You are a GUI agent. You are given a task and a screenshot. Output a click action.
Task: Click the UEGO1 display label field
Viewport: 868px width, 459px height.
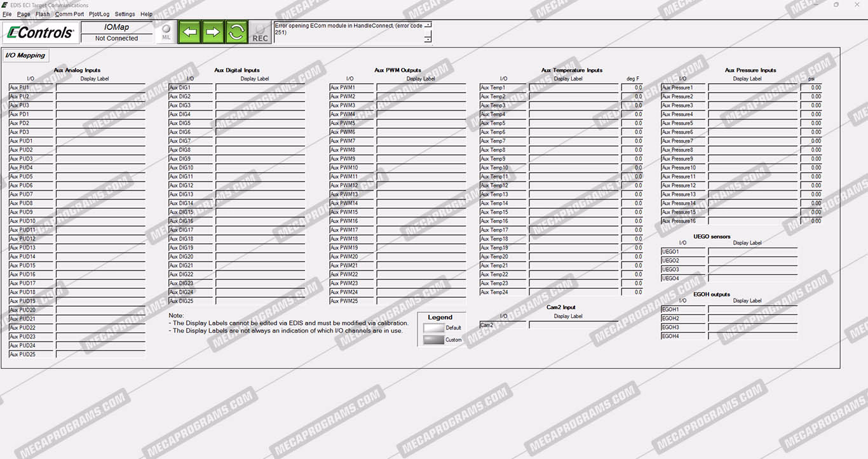tap(752, 252)
